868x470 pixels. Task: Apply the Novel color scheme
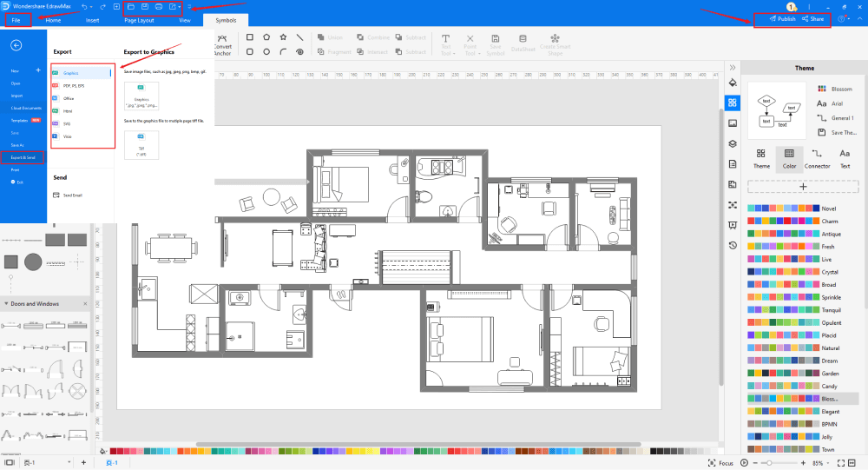click(x=792, y=209)
